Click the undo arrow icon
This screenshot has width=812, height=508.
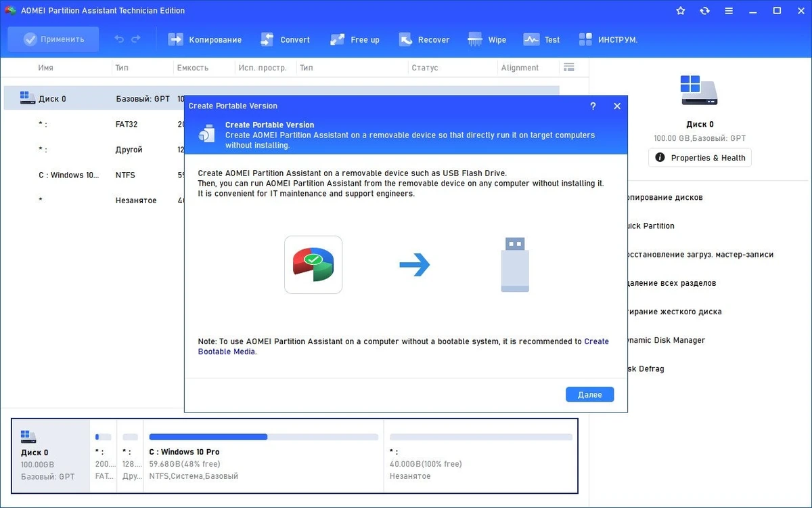coord(119,39)
